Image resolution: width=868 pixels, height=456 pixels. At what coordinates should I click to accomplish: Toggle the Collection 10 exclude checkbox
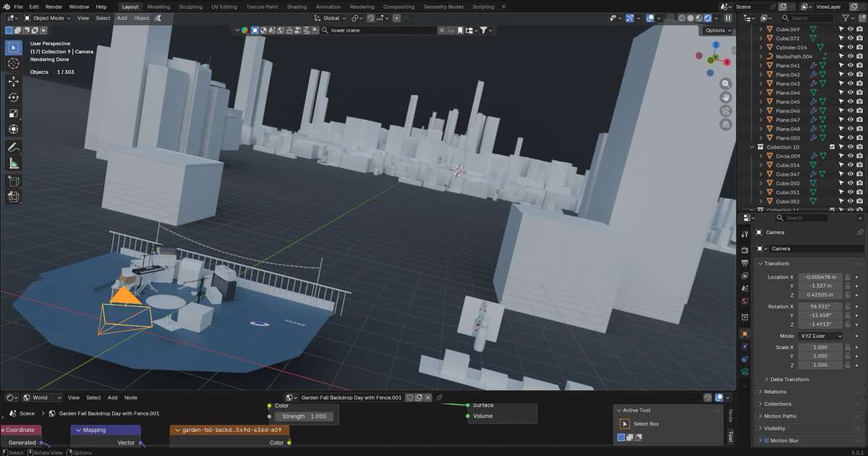(832, 147)
